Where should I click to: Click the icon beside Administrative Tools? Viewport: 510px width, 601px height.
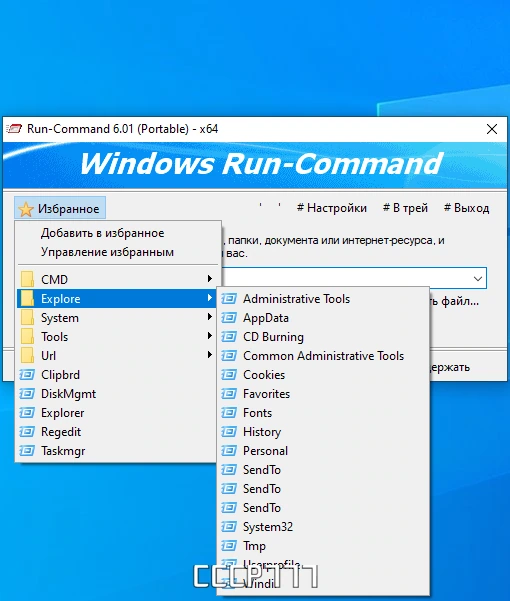229,299
